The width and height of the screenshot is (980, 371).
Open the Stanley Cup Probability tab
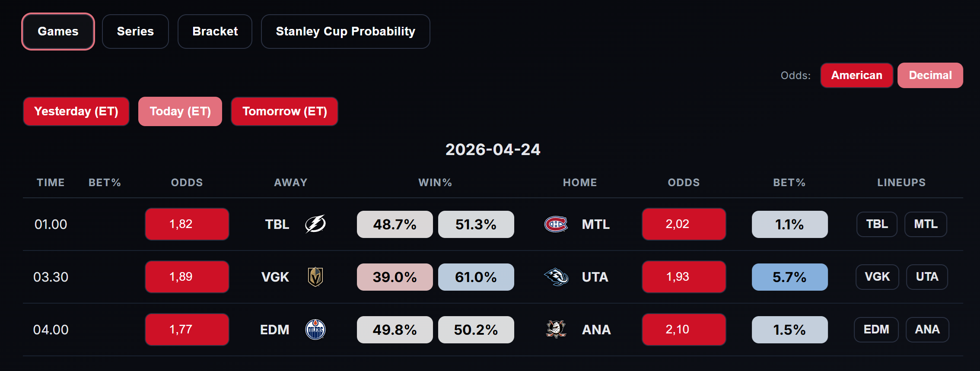pos(345,32)
